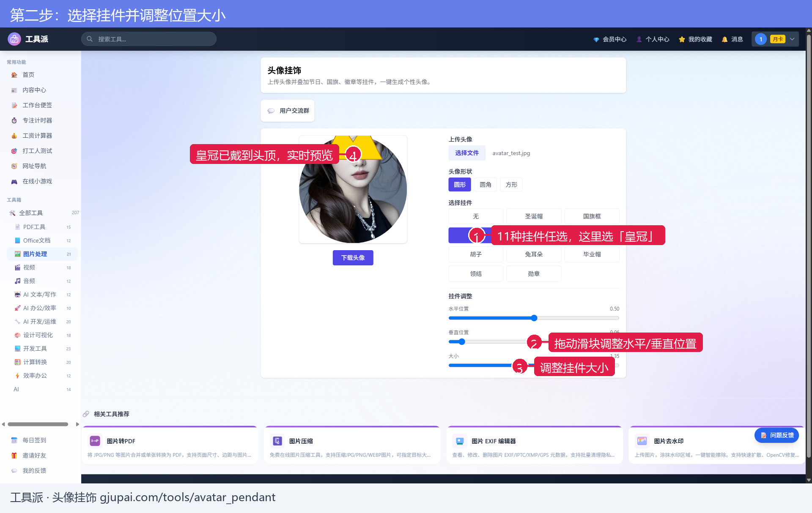Click the circular avatar preview image
The image size is (812, 513).
tap(353, 189)
